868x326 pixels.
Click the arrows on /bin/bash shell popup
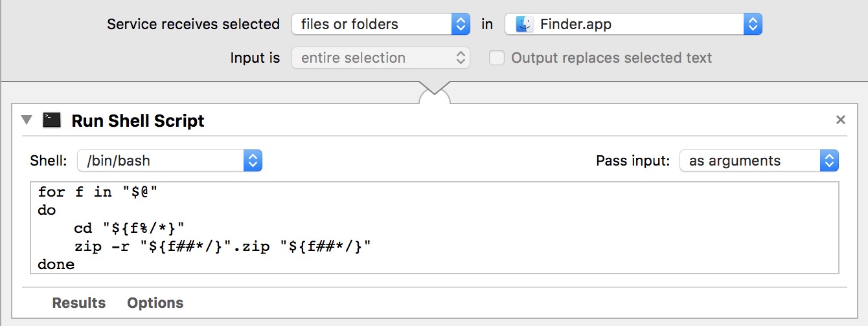click(x=253, y=160)
